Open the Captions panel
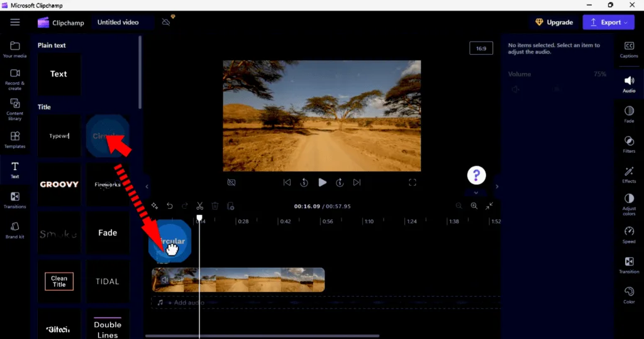Image resolution: width=644 pixels, height=339 pixels. [629, 49]
